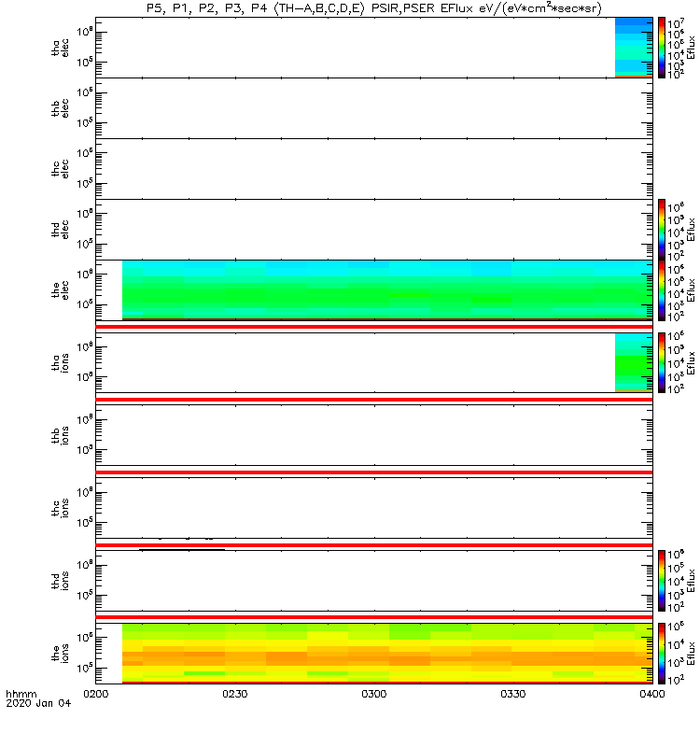Viewport: 700px width, 747px height.
Task: Click the empty thb elec panel
Action: pos(373,109)
